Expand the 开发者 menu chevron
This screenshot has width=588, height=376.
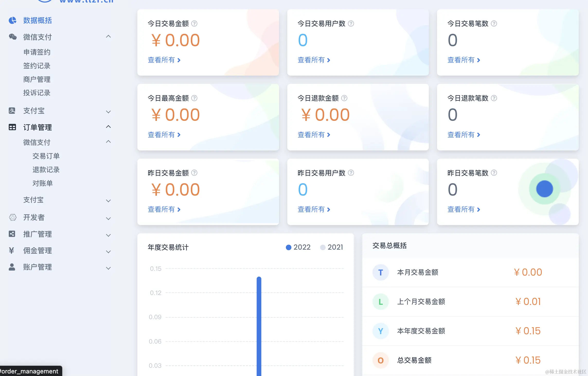coord(108,218)
